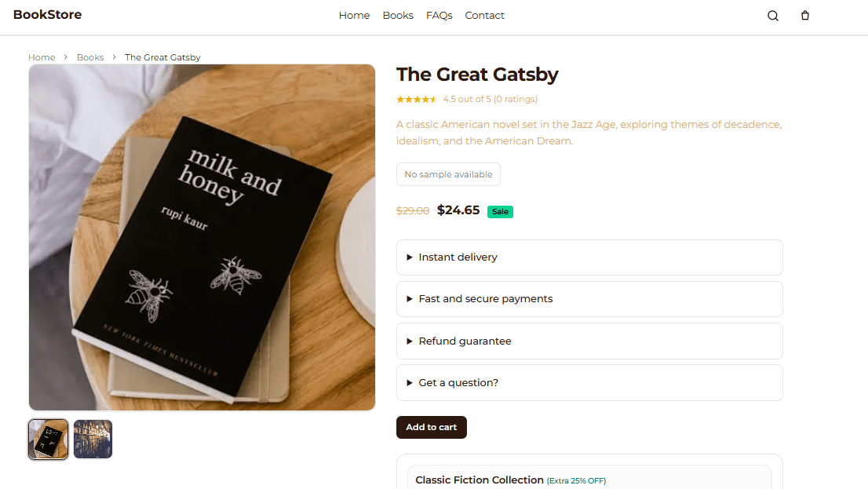Open the FAQs navigation item
868x489 pixels.
pyautogui.click(x=439, y=16)
